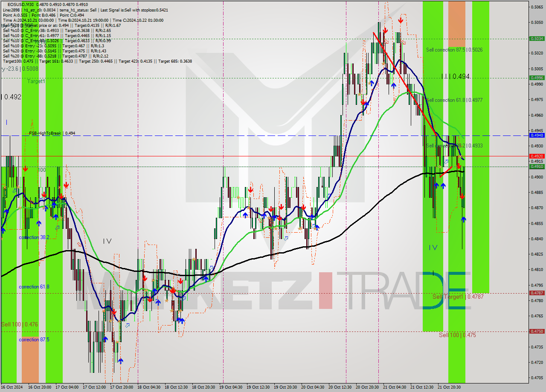Click the '17 Oct 12:00' time axis label
The image size is (546, 392).
(95, 387)
